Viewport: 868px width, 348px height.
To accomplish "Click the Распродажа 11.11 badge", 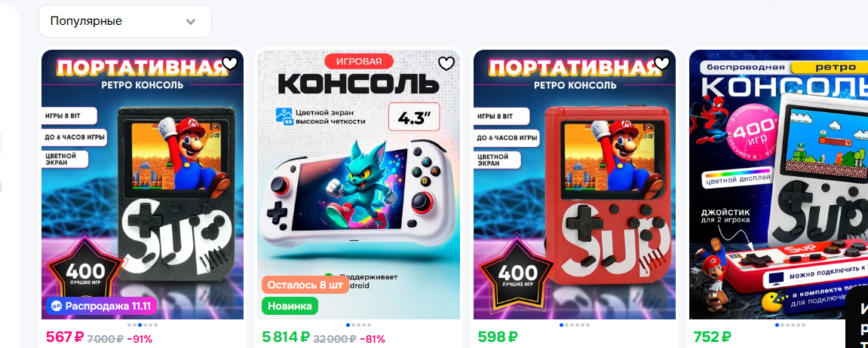I will pyautogui.click(x=102, y=306).
